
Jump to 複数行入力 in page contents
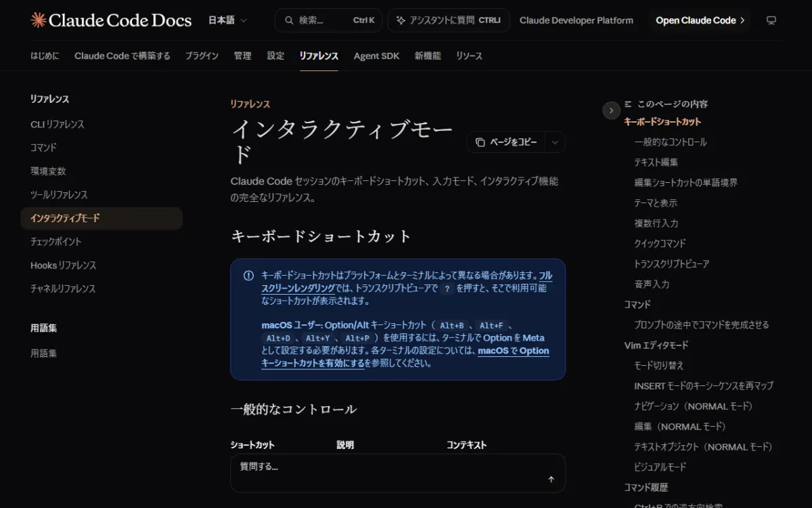click(x=656, y=224)
